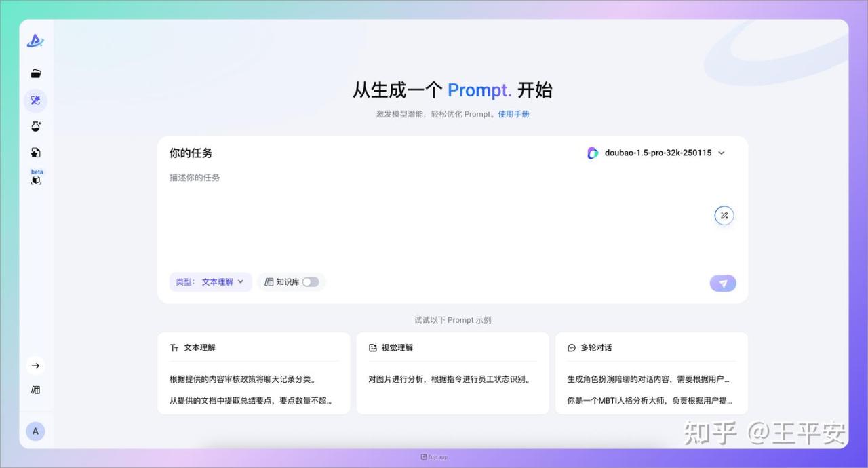The height and width of the screenshot is (468, 868).
Task: Expand the 类型 文本理解 type dropdown
Action: pyautogui.click(x=210, y=282)
